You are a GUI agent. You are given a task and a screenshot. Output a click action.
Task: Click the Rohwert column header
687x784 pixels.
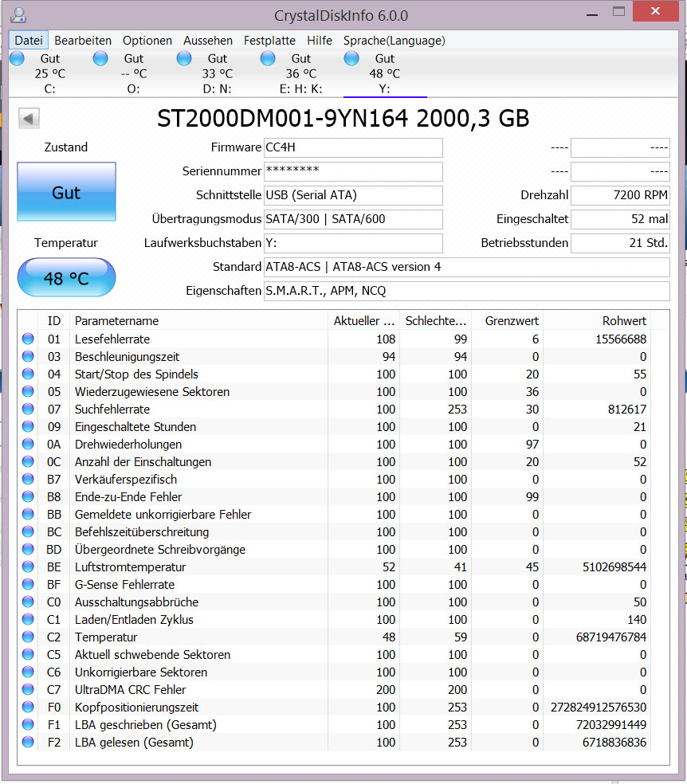pos(597,320)
